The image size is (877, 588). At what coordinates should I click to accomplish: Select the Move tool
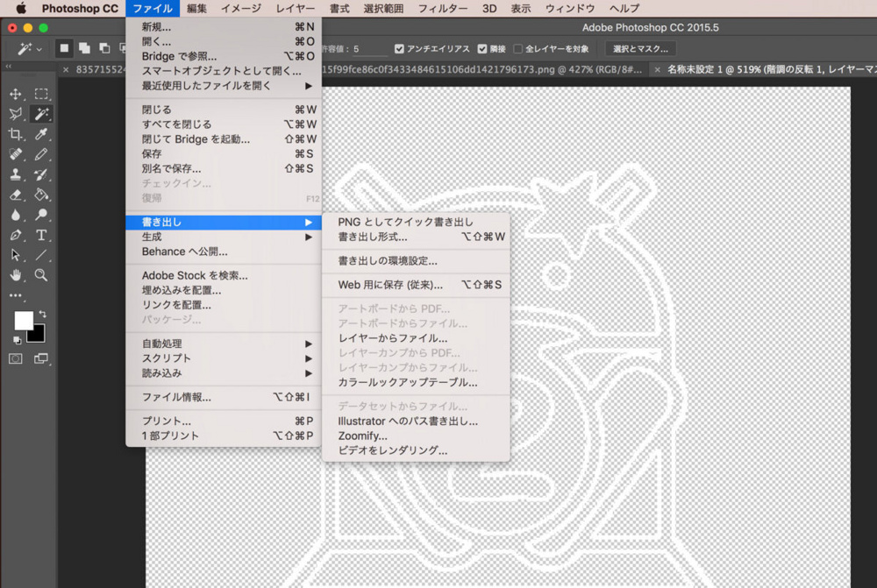pos(16,96)
